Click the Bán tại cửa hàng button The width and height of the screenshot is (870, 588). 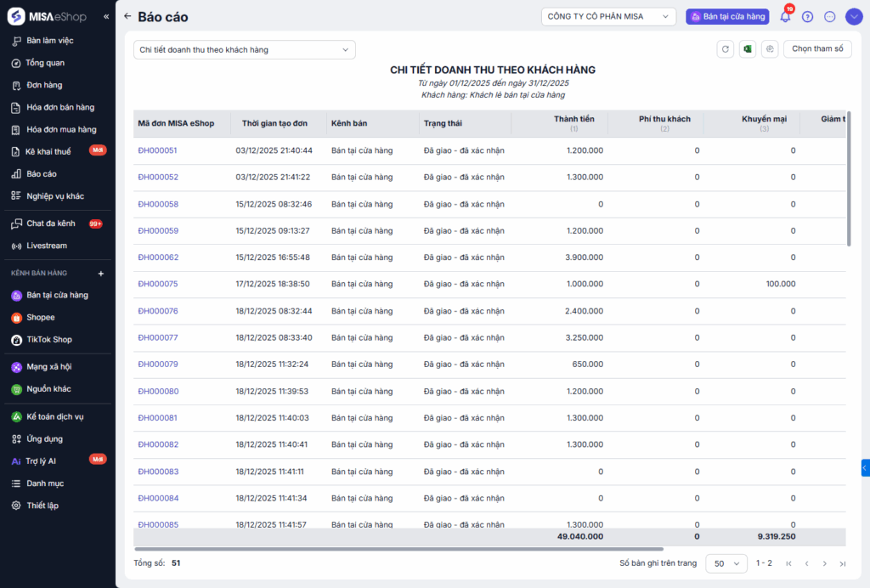coord(727,16)
